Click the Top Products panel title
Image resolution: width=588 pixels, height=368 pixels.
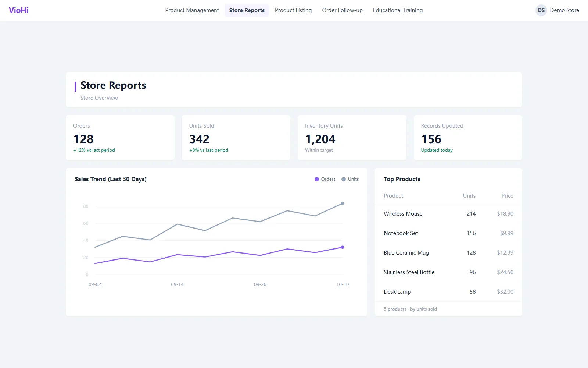pos(402,179)
